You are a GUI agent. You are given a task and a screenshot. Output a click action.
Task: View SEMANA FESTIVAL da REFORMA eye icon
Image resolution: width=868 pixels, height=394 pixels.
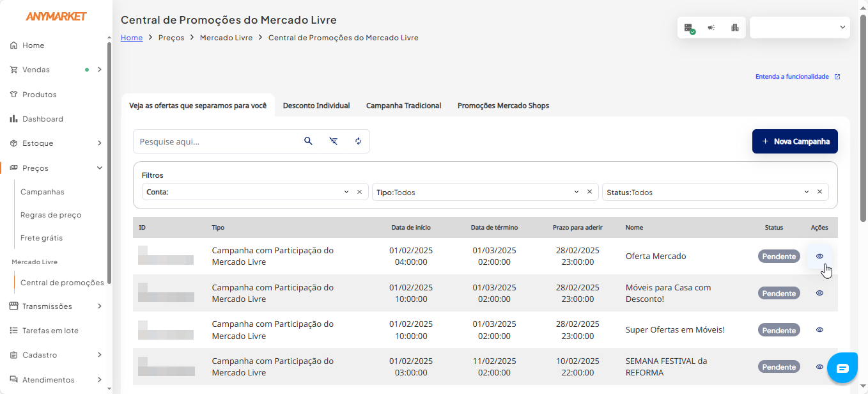coord(819,367)
